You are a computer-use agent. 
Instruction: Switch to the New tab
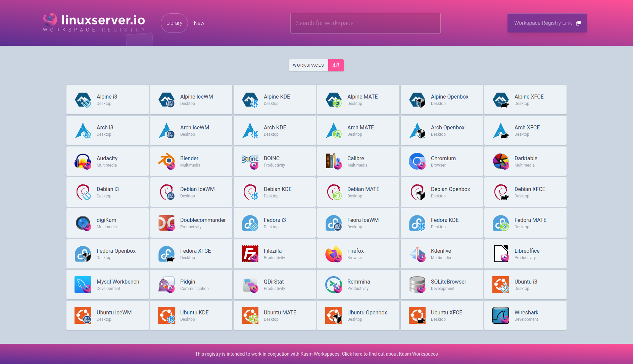point(199,23)
